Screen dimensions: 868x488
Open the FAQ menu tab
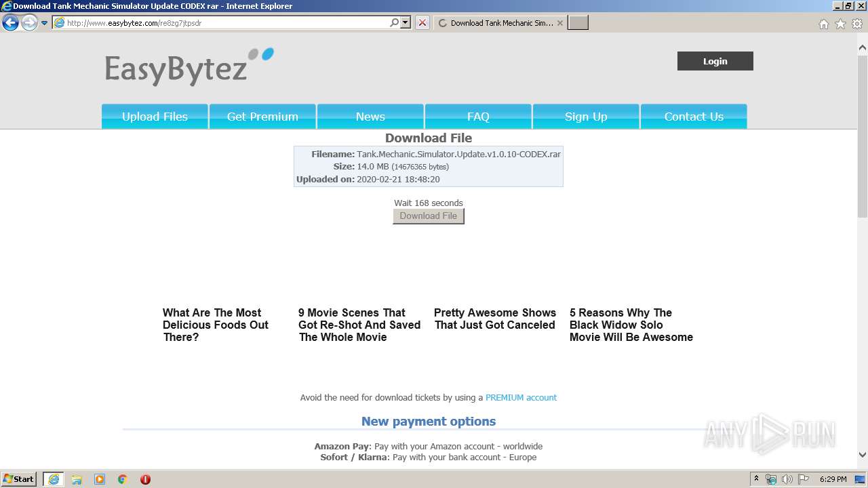tap(478, 117)
